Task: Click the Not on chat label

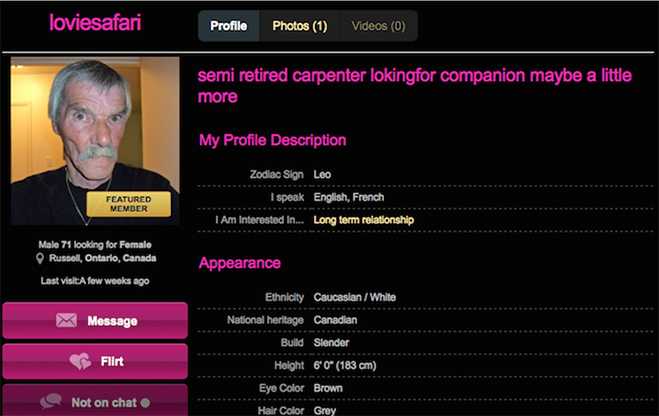Action: coord(103,402)
